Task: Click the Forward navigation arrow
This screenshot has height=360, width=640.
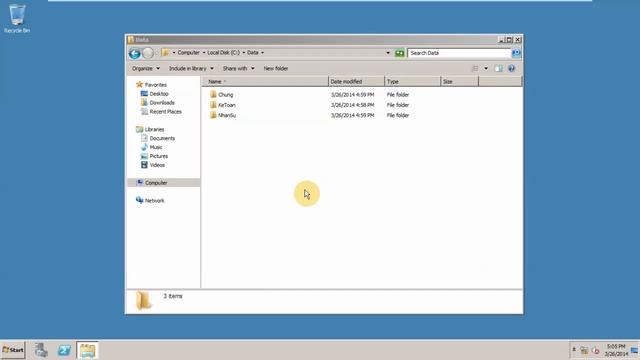Action: pyautogui.click(x=148, y=53)
